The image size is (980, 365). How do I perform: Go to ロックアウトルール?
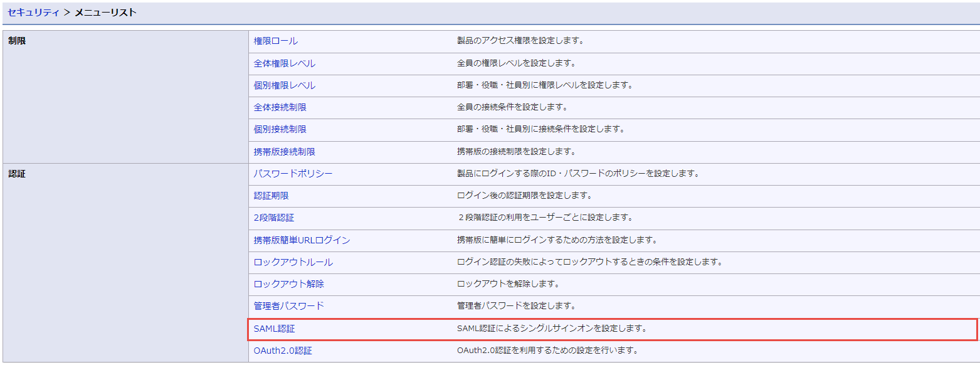293,262
